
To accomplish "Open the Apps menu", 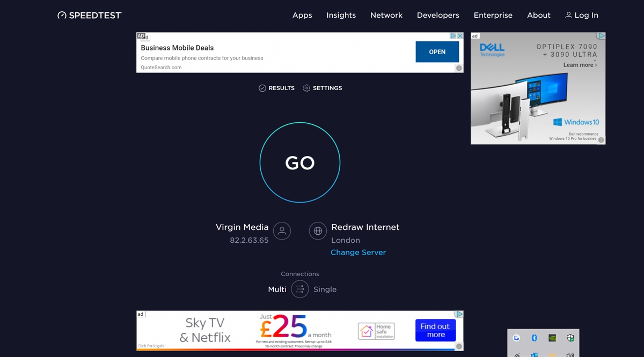I will click(302, 15).
